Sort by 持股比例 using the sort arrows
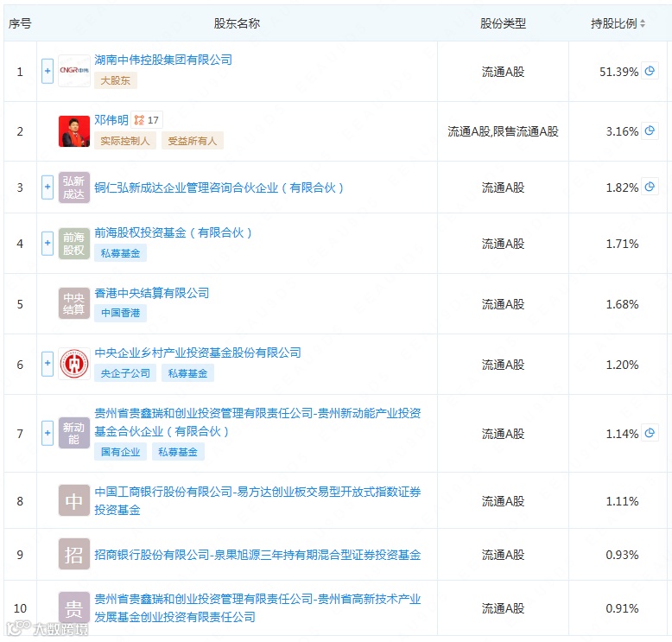672x642 pixels. coord(643,23)
